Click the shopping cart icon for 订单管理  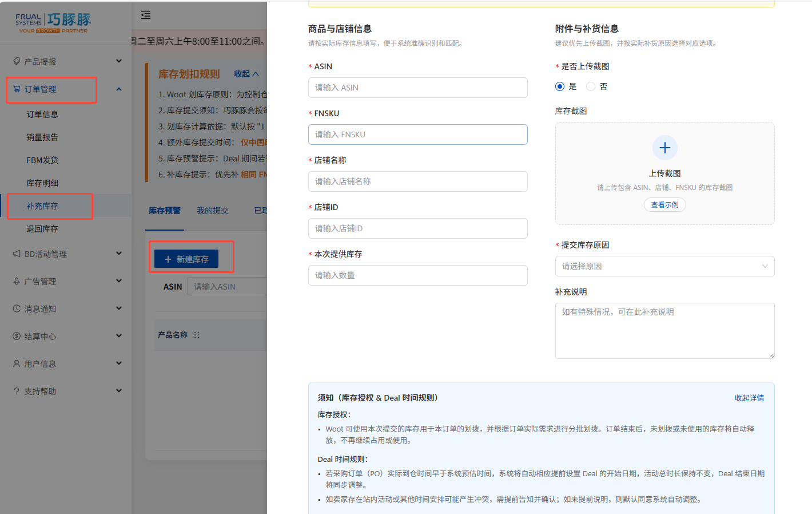click(17, 89)
